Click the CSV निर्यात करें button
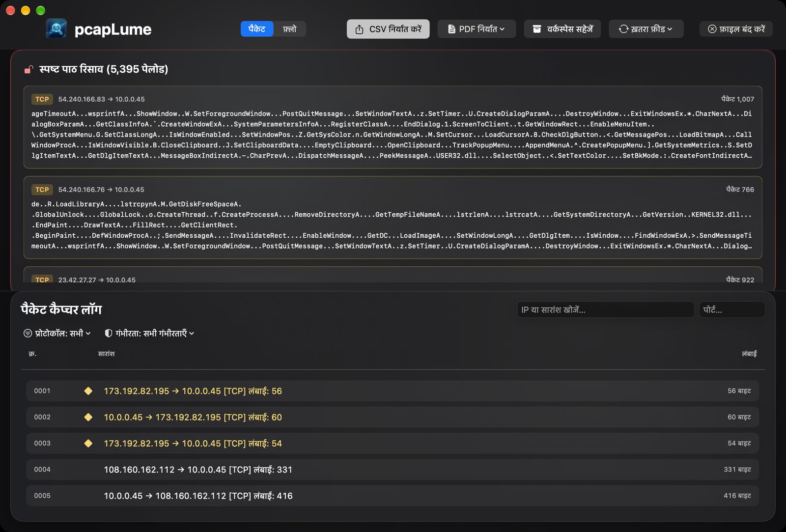This screenshot has width=786, height=532. [x=388, y=29]
